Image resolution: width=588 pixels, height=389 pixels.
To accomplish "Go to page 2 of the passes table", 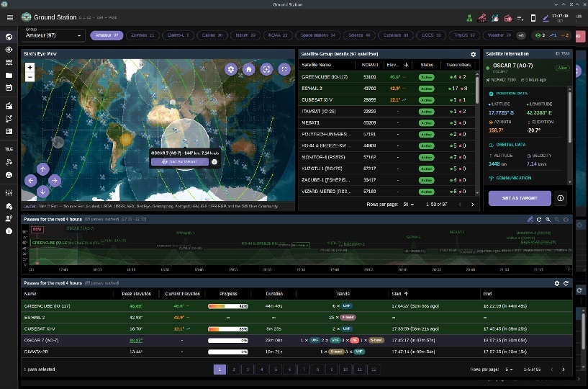I will pyautogui.click(x=234, y=369).
